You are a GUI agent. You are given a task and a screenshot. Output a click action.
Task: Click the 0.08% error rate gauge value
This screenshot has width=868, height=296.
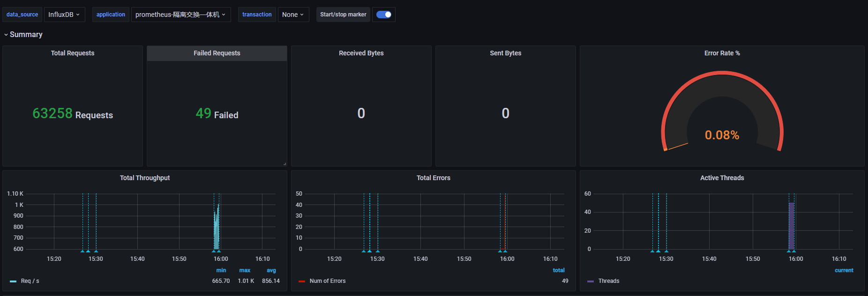[x=722, y=135]
